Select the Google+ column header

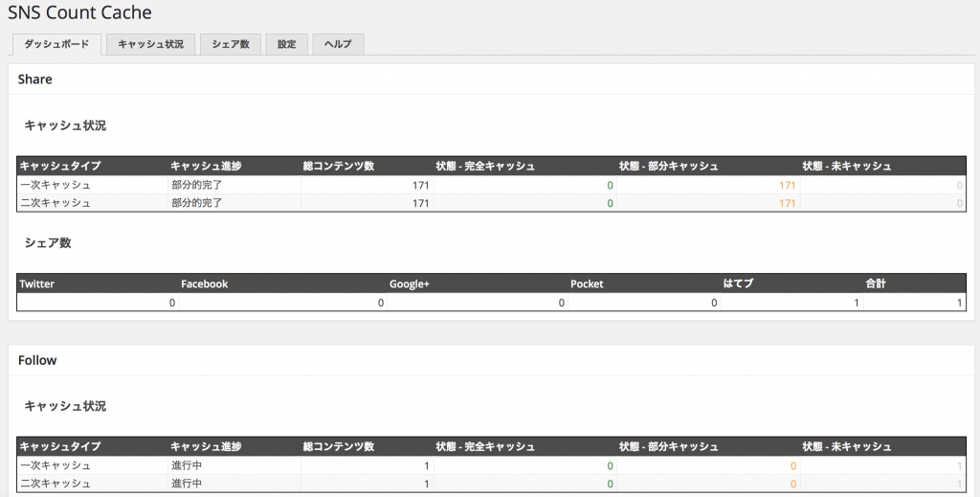[x=410, y=284]
